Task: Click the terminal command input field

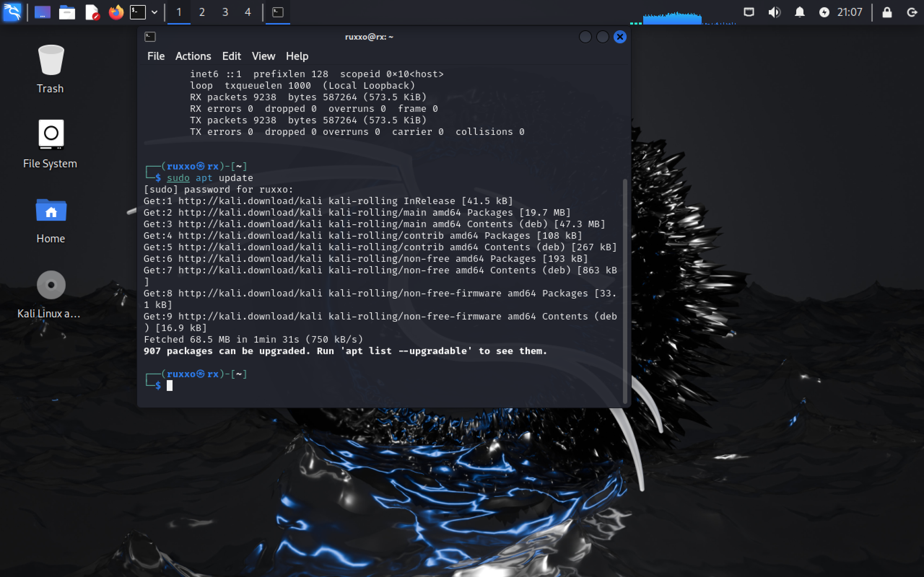Action: tap(170, 386)
